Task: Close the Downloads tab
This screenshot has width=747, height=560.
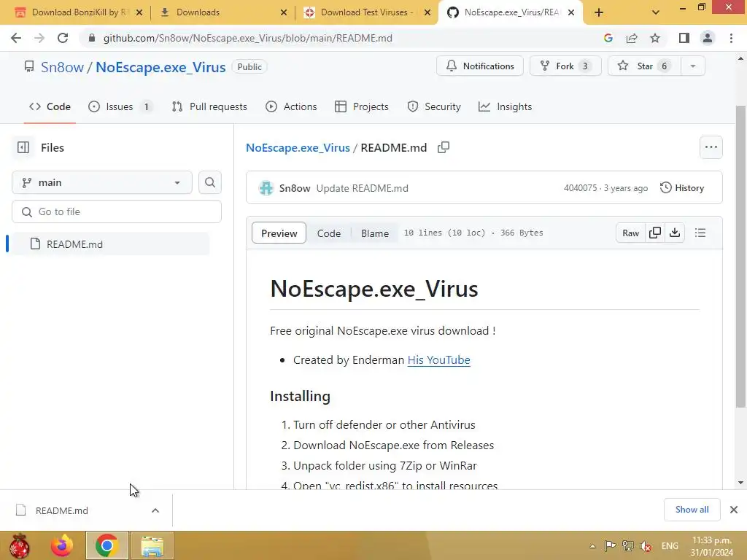Action: pos(284,12)
